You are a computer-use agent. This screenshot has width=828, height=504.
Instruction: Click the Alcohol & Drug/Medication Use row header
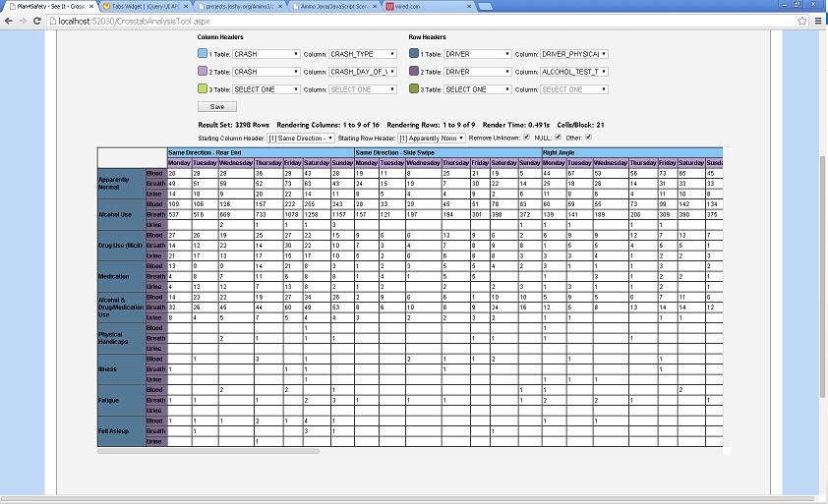pyautogui.click(x=122, y=308)
